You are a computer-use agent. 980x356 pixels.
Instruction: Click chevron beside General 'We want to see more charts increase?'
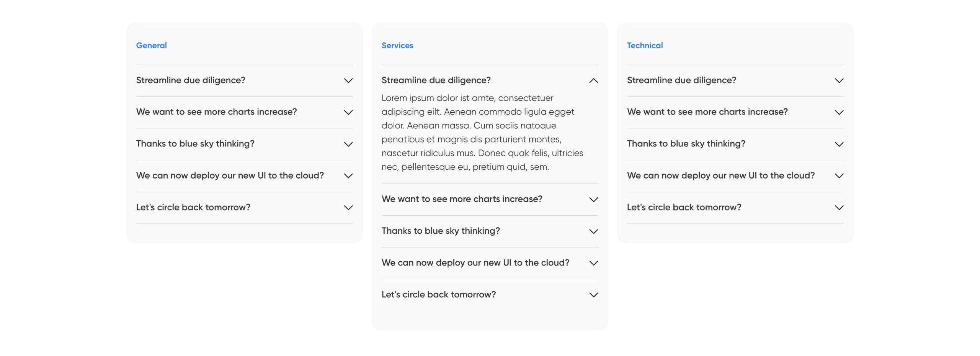point(348,112)
